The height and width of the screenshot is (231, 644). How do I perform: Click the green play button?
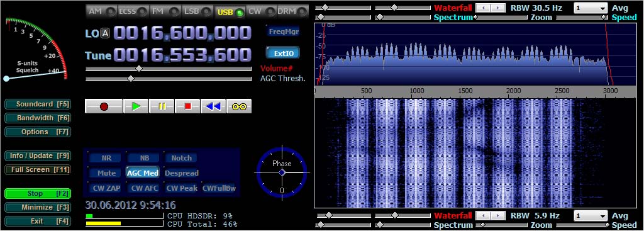(136, 106)
